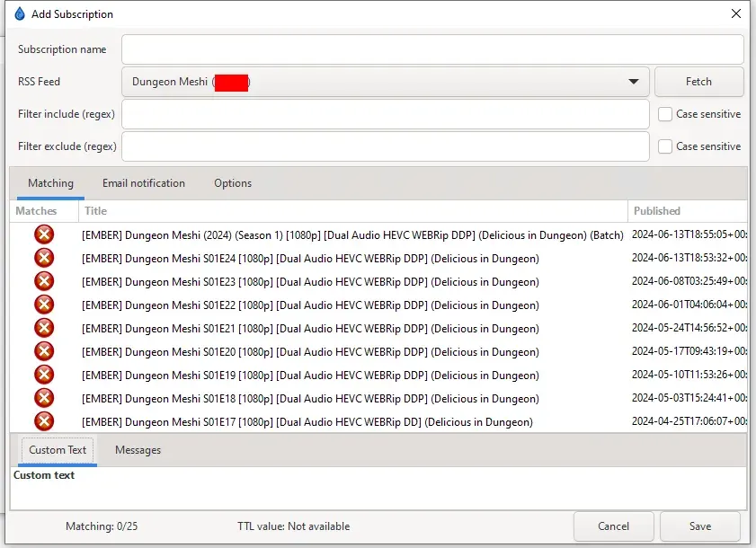The height and width of the screenshot is (548, 756).
Task: Save the subscription
Action: point(700,526)
